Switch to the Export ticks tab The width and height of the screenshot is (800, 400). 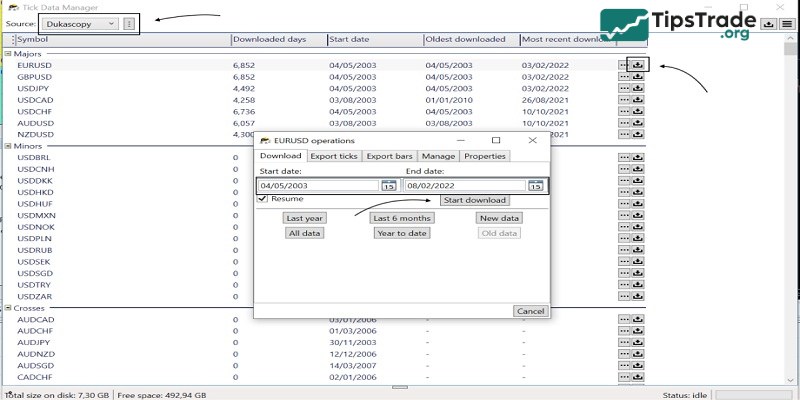tap(333, 156)
